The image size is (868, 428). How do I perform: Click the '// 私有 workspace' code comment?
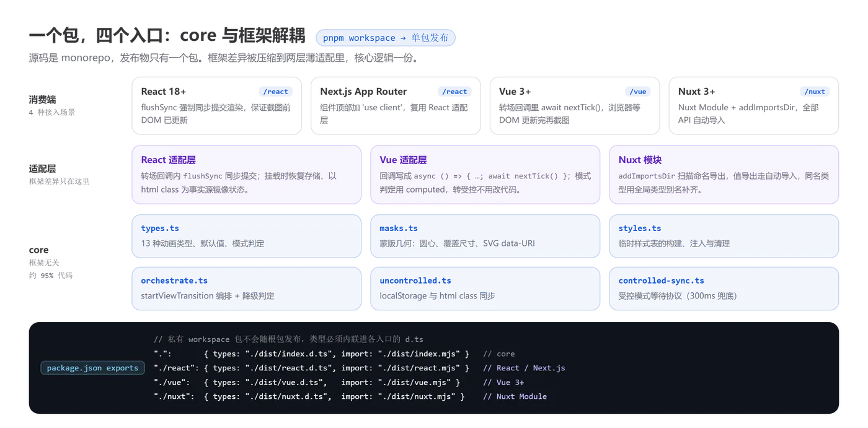pyautogui.click(x=289, y=339)
